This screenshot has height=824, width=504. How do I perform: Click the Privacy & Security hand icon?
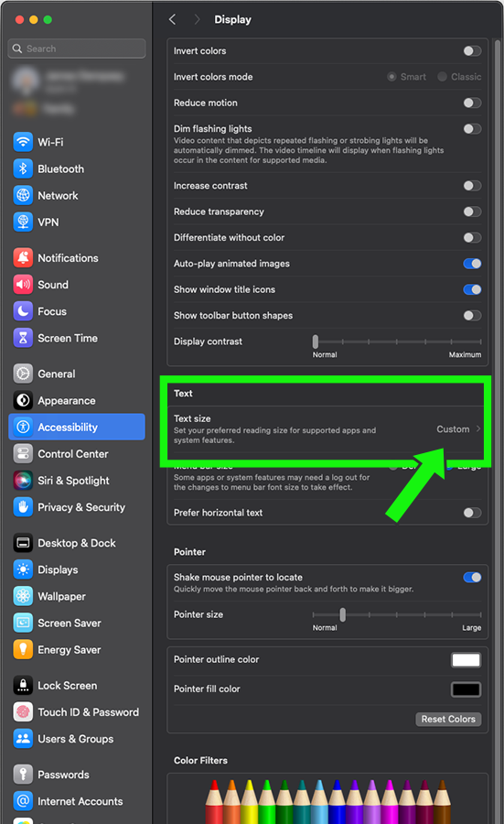click(x=23, y=507)
